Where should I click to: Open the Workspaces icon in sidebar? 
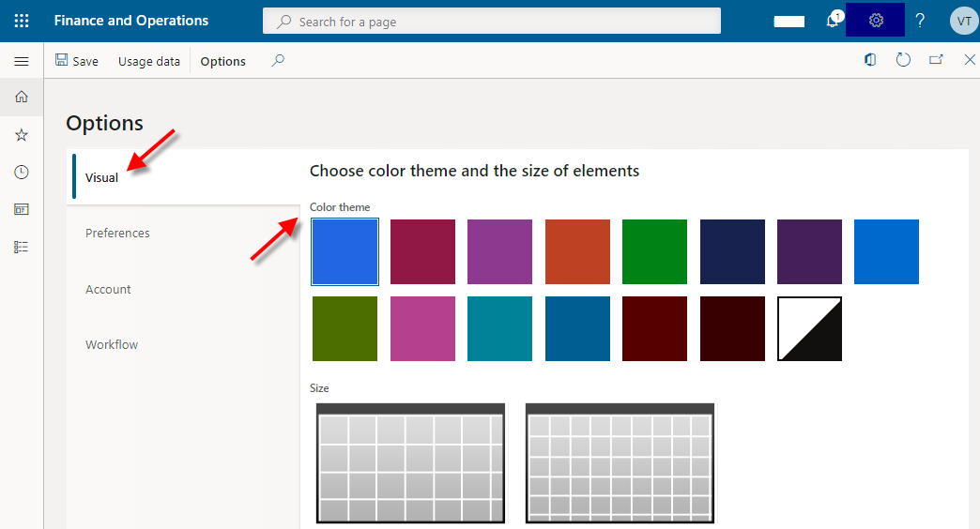(x=22, y=209)
